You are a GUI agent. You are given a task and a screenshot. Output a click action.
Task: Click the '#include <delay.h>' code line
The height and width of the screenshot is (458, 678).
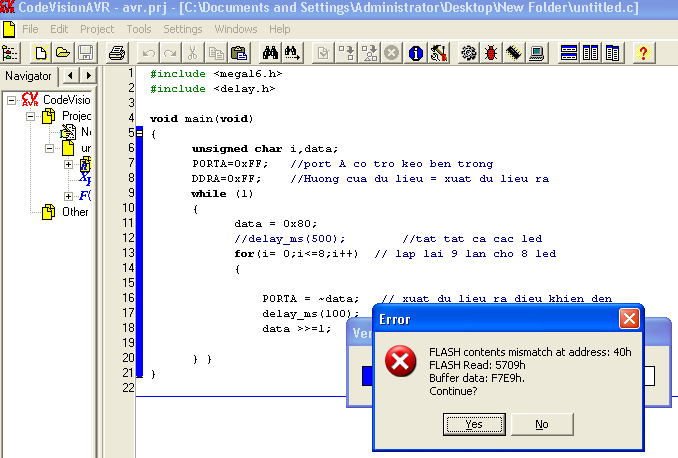(212, 89)
